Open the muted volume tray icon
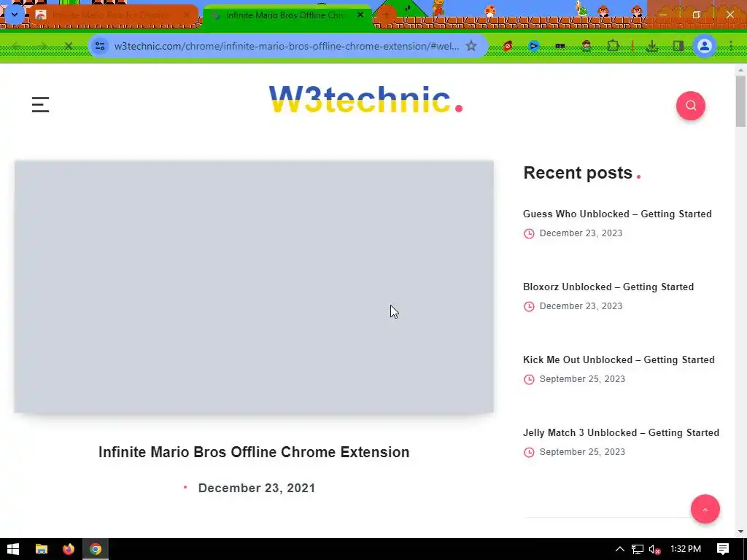 pos(654,549)
